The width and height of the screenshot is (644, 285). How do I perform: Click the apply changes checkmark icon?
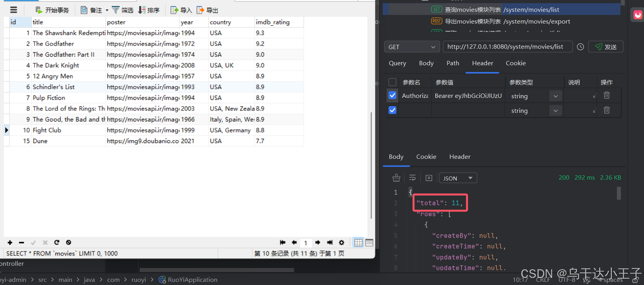(x=33, y=243)
